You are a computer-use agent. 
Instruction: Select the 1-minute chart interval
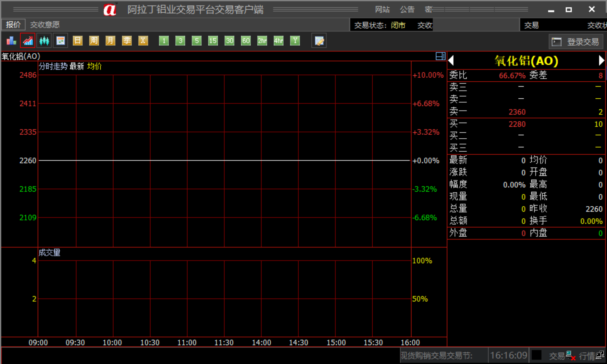(x=164, y=40)
